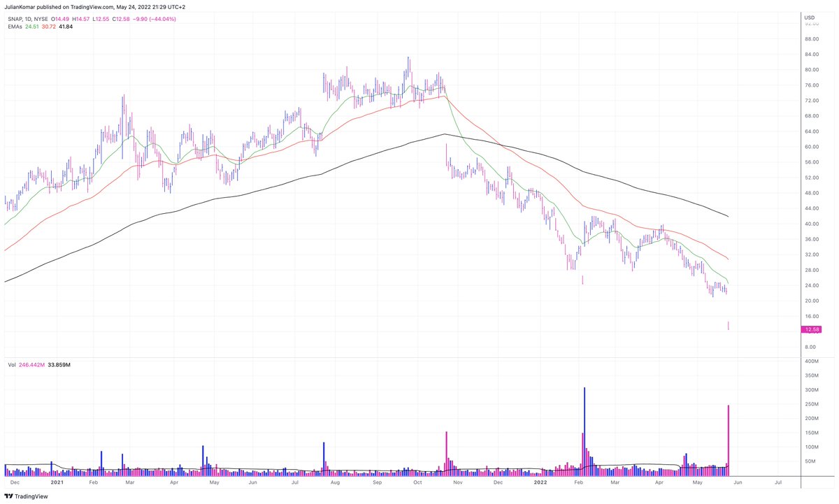The height and width of the screenshot is (504, 839).
Task: Click the last gap-down price candle near 12.58
Action: pos(729,325)
